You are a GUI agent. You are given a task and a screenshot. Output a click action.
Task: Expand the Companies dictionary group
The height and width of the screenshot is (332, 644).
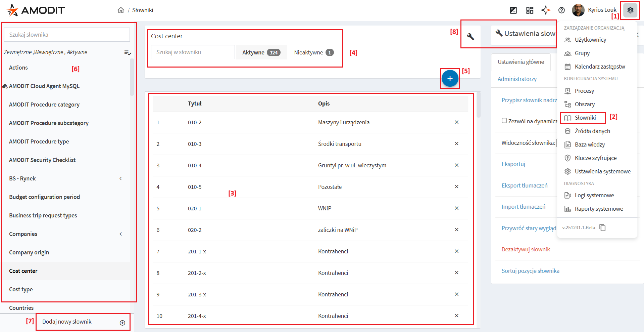pos(120,234)
